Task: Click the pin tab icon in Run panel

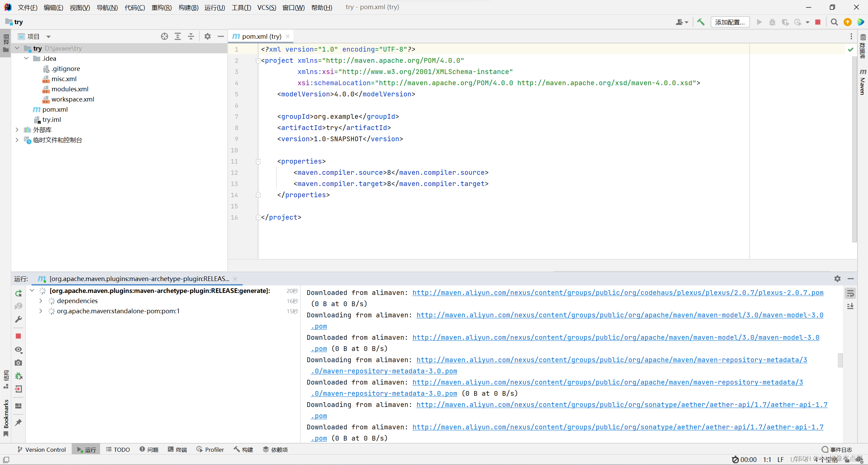Action: [x=19, y=422]
